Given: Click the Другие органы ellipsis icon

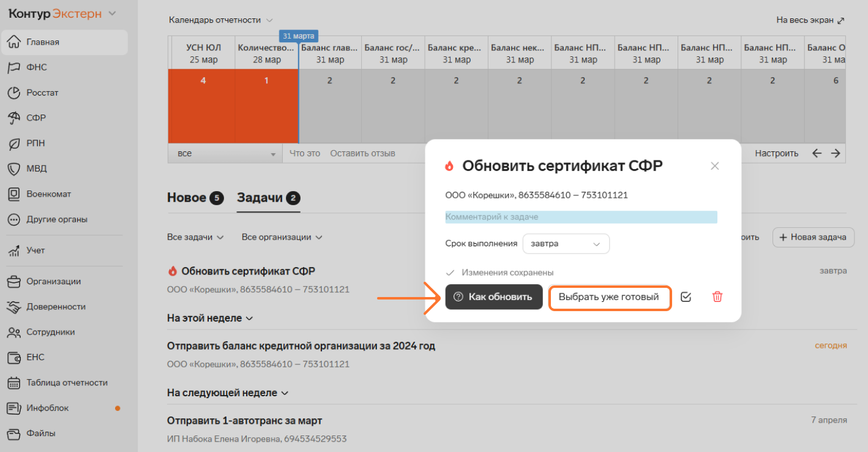Looking at the screenshot, I should pyautogui.click(x=14, y=219).
